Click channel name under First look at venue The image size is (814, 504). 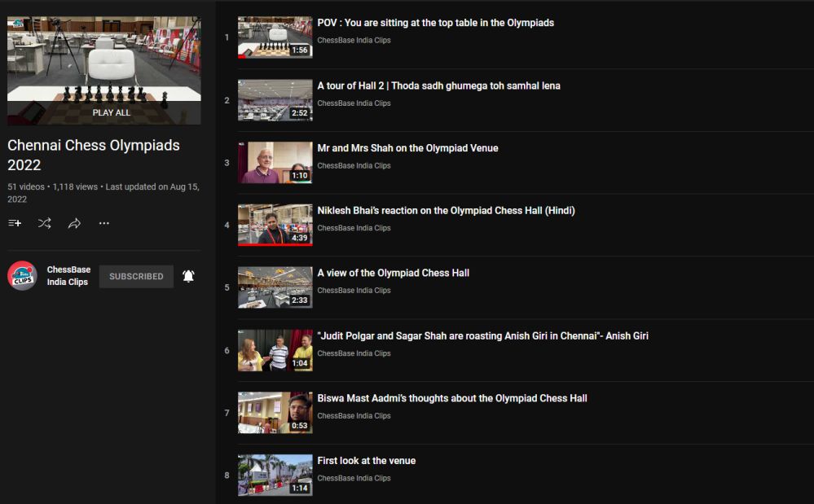click(354, 478)
